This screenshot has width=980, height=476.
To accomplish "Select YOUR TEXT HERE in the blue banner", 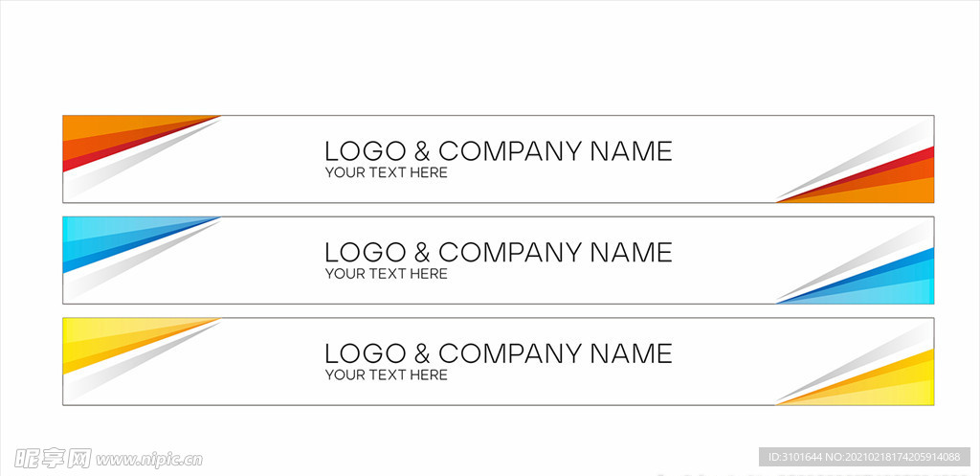I will (x=387, y=274).
